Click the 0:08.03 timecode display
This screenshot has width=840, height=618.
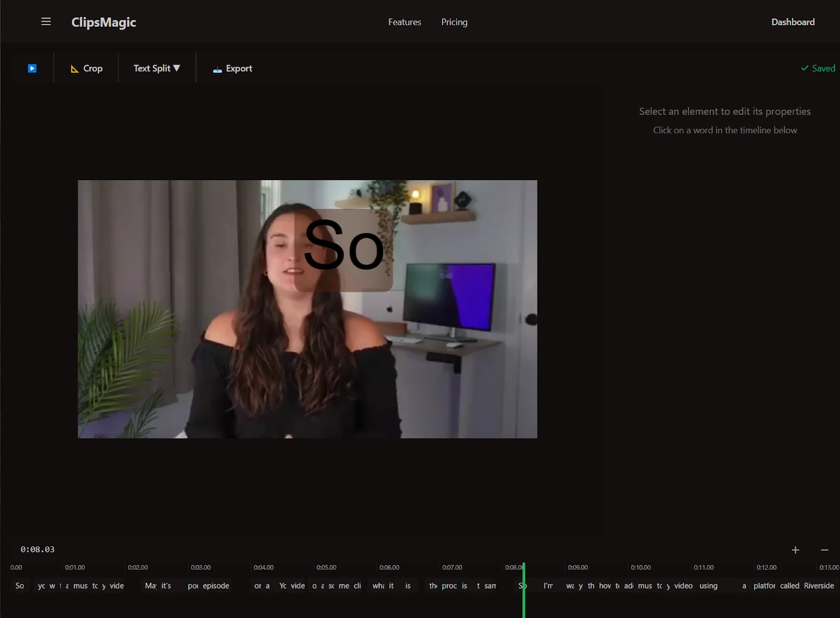37,549
